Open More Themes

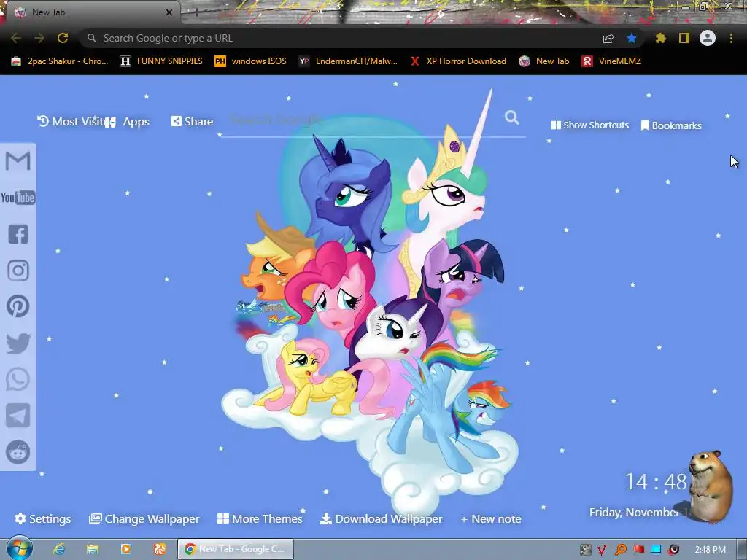pyautogui.click(x=260, y=518)
